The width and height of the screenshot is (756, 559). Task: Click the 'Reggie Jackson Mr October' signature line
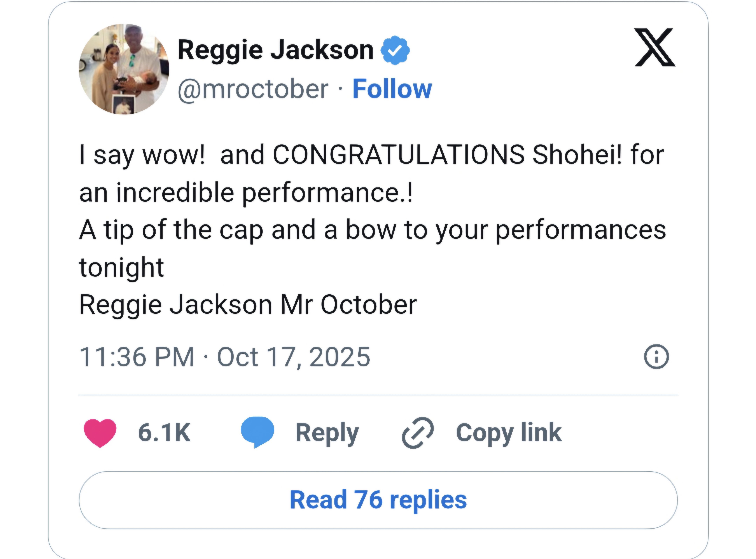(x=248, y=305)
